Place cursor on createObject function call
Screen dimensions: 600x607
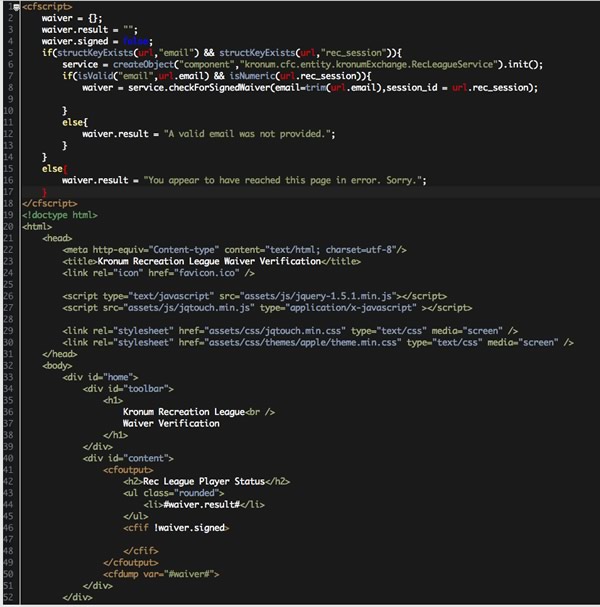coord(144,65)
